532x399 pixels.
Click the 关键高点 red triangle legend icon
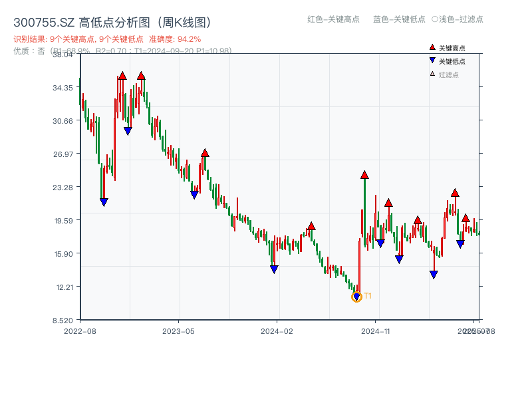tap(432, 47)
